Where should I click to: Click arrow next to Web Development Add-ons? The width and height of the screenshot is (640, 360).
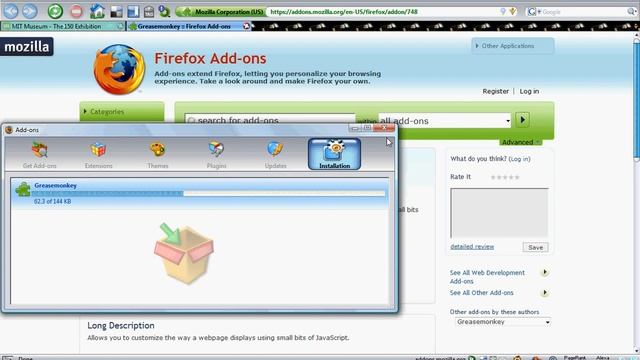(544, 272)
